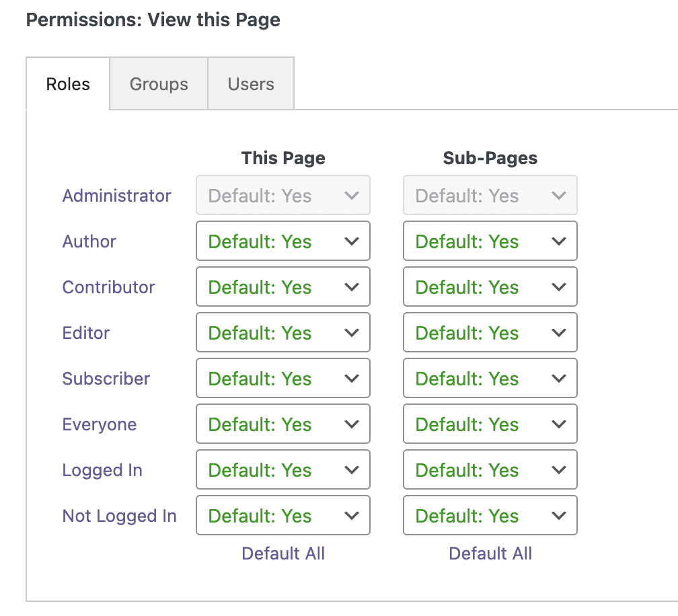Click the Not Logged In link
The width and height of the screenshot is (678, 616).
click(120, 516)
